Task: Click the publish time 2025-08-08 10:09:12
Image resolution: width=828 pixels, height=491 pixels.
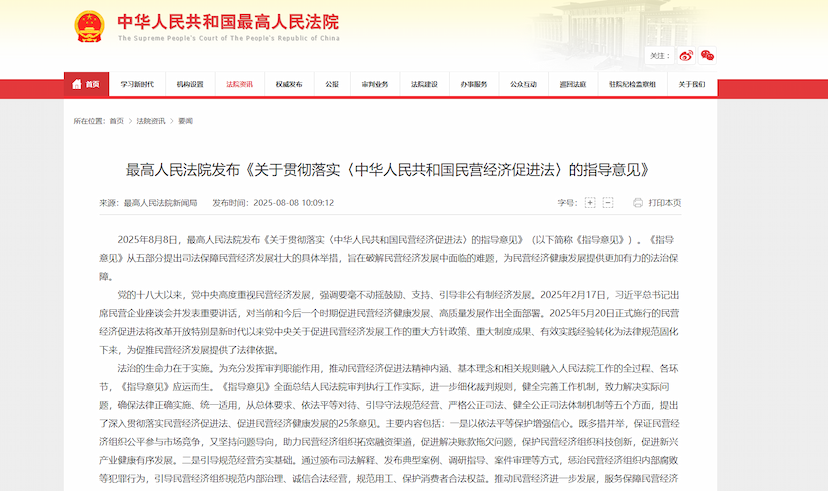Action: click(x=294, y=203)
